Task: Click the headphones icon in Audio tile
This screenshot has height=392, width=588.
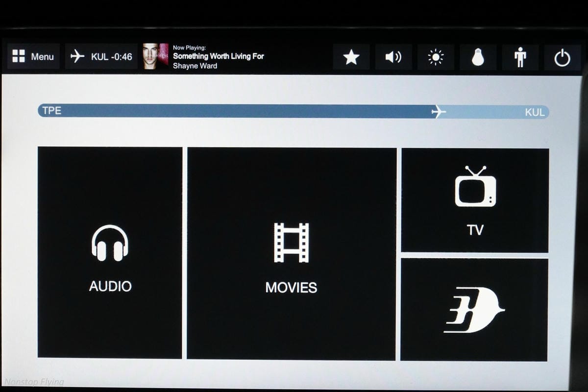Action: 110,243
